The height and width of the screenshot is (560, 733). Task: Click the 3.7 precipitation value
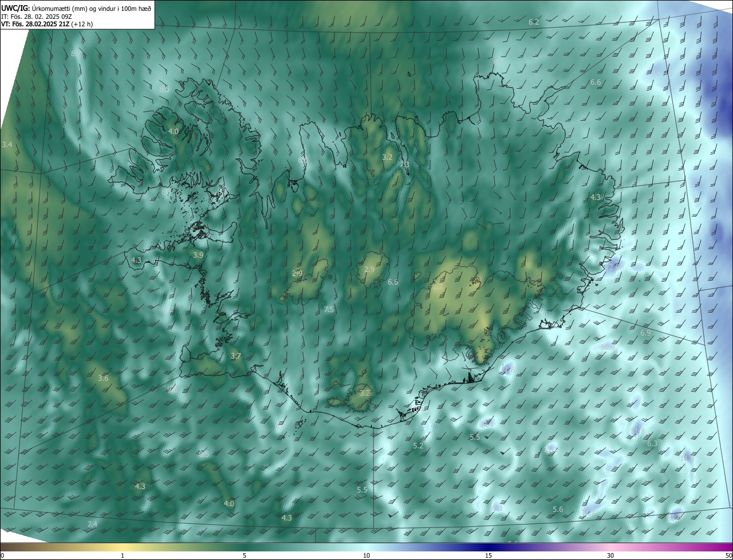(x=235, y=356)
